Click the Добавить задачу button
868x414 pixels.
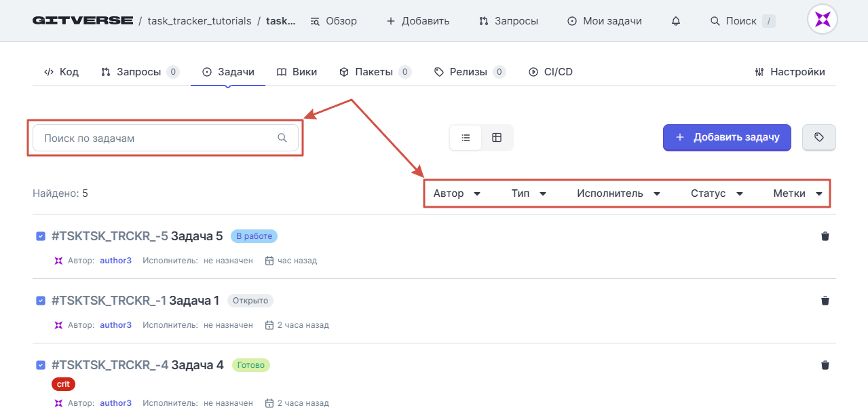click(x=727, y=137)
